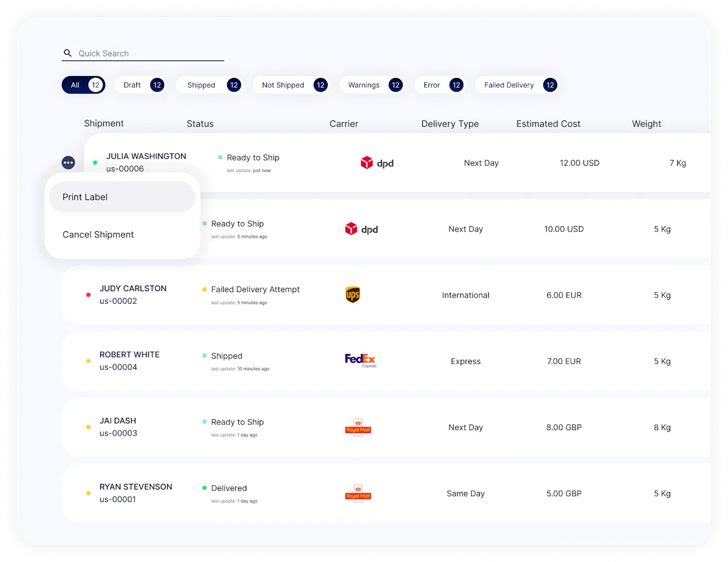Switch to the Draft filter tab
Viewport: 728px width, 562px height.
141,85
